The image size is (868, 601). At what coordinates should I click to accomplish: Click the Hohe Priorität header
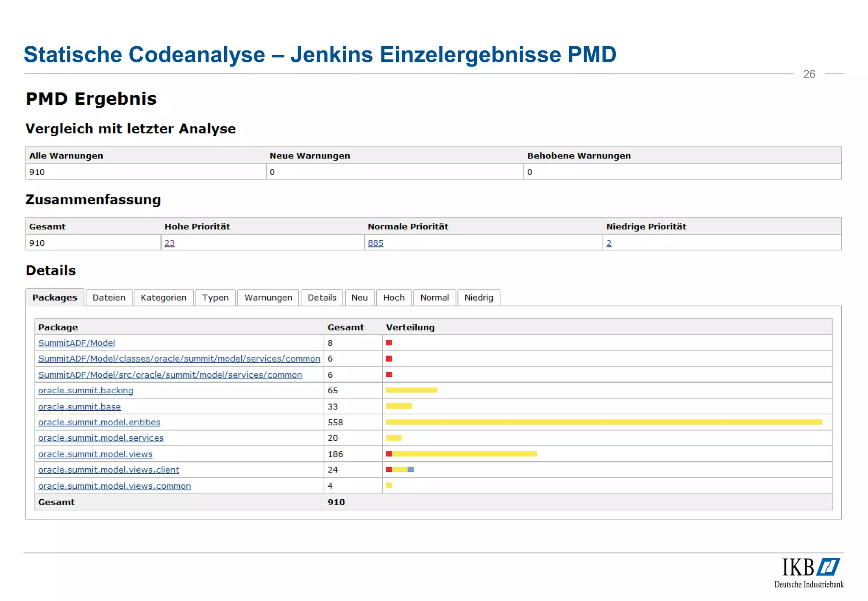(197, 226)
